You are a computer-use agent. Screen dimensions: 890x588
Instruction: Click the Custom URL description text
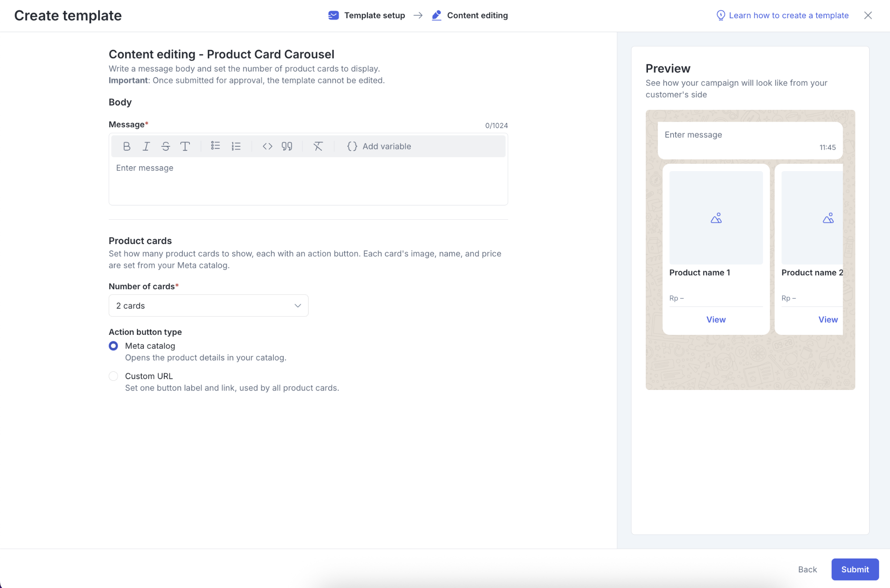pos(232,388)
